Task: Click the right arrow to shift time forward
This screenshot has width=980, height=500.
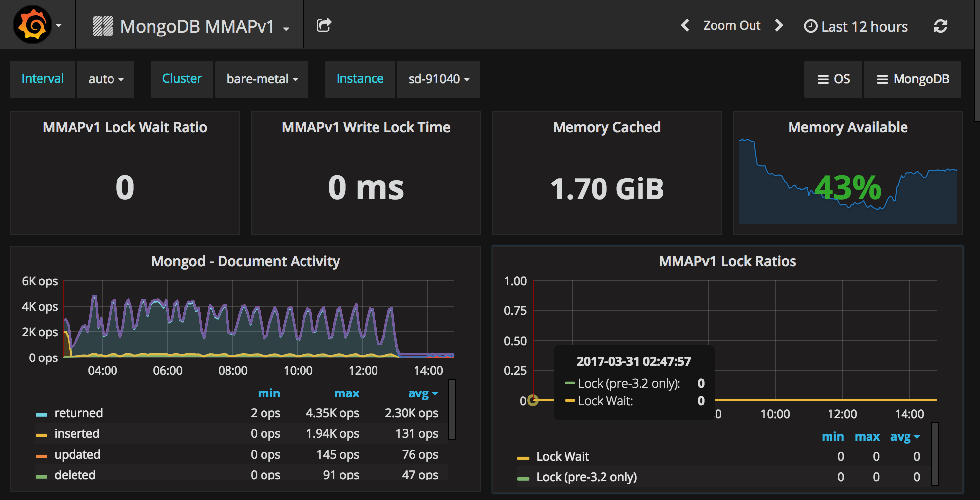Action: [x=779, y=26]
